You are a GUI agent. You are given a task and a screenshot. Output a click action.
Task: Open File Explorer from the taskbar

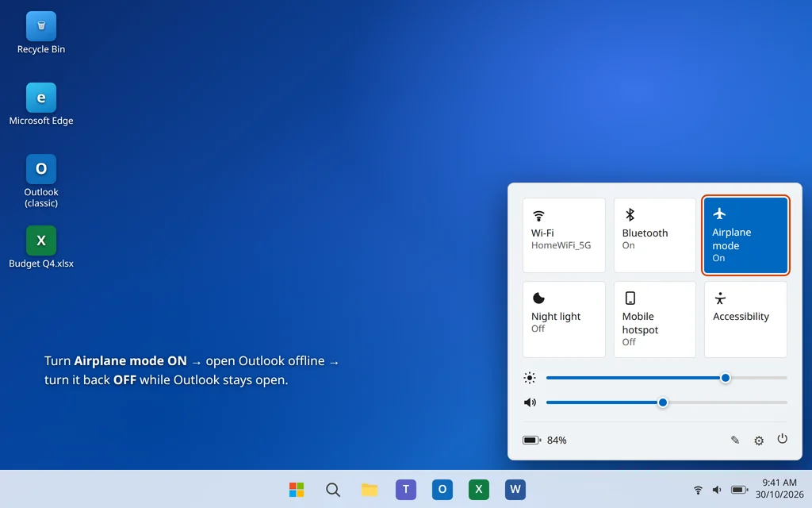(x=370, y=489)
